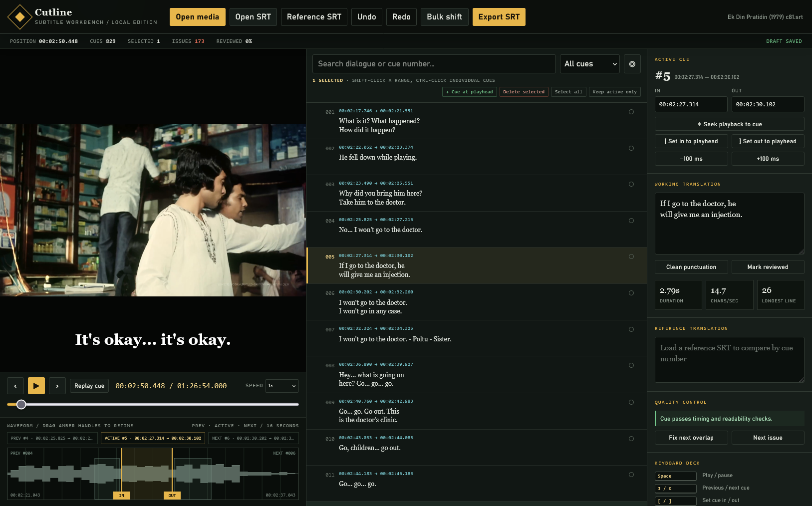Click + Cue at playhead

click(x=470, y=92)
